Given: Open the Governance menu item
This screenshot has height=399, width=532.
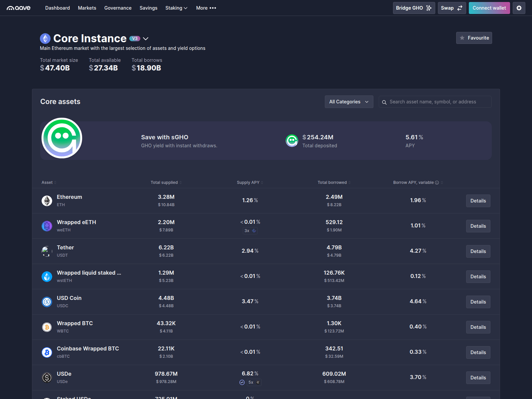Looking at the screenshot, I should [118, 8].
